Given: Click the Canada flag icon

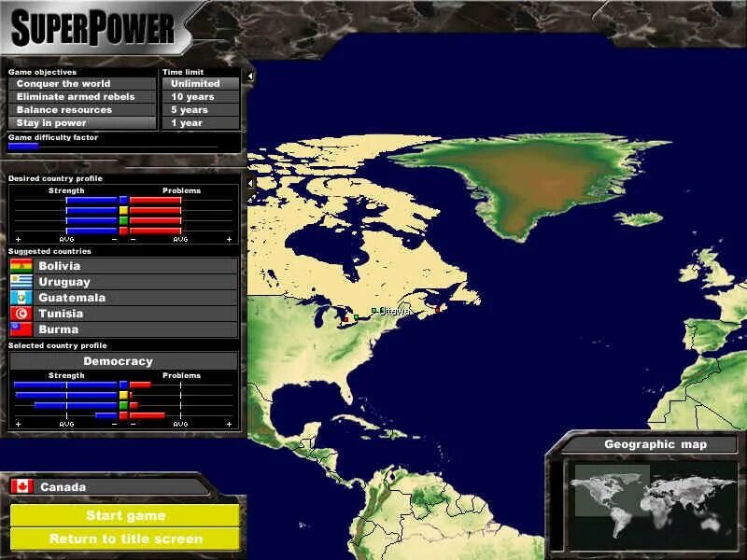Looking at the screenshot, I should (21, 486).
